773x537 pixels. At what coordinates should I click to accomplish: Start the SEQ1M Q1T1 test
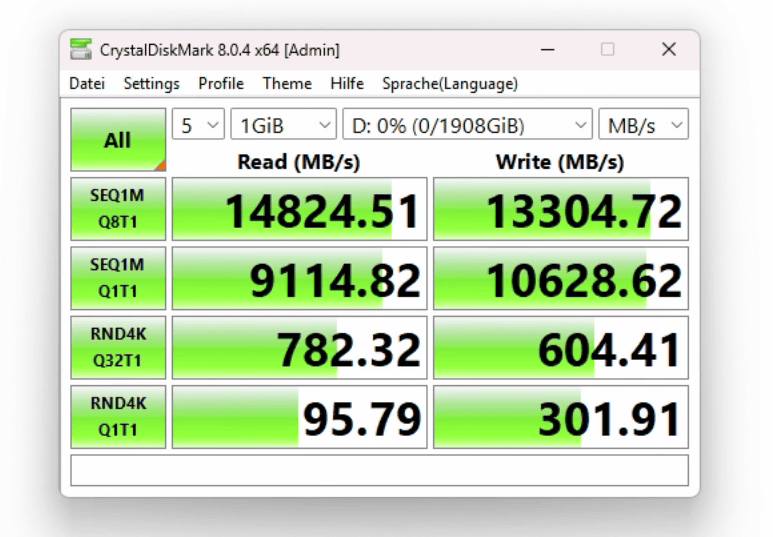118,278
